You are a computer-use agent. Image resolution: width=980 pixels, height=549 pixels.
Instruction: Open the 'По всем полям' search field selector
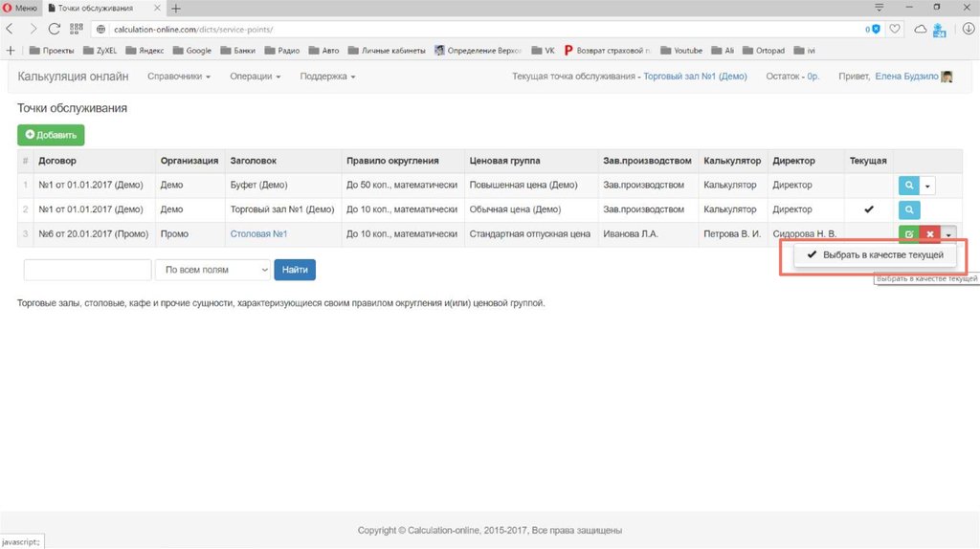coord(212,271)
